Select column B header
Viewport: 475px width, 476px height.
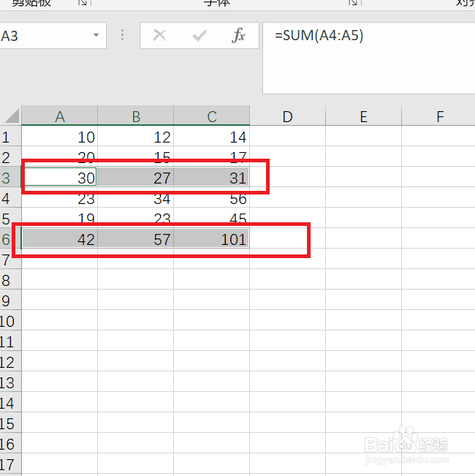coord(136,116)
